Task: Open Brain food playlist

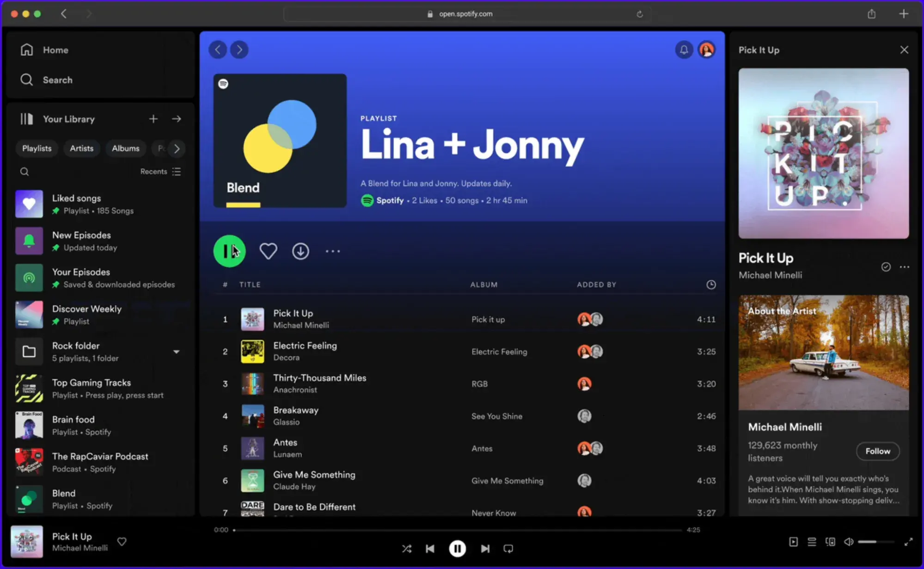Action: click(x=100, y=426)
